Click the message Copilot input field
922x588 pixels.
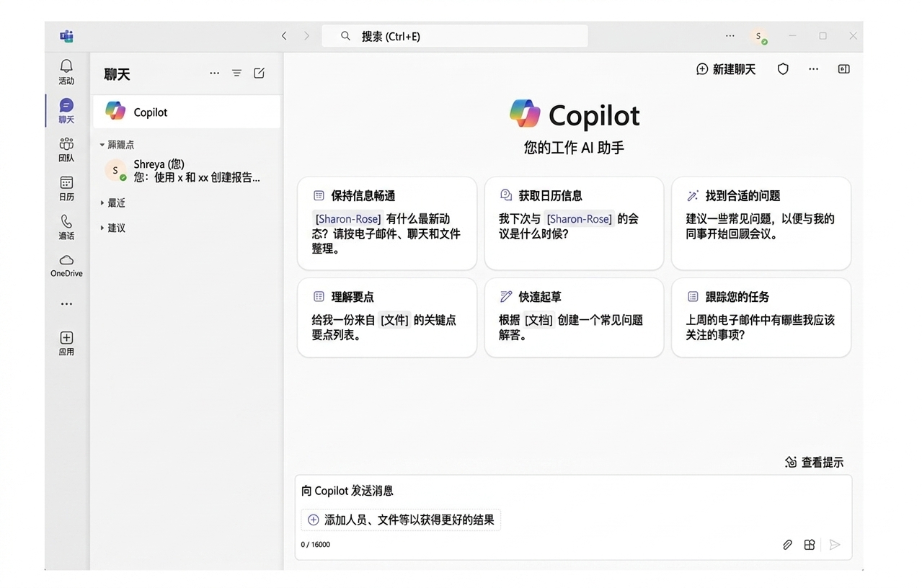pyautogui.click(x=573, y=491)
